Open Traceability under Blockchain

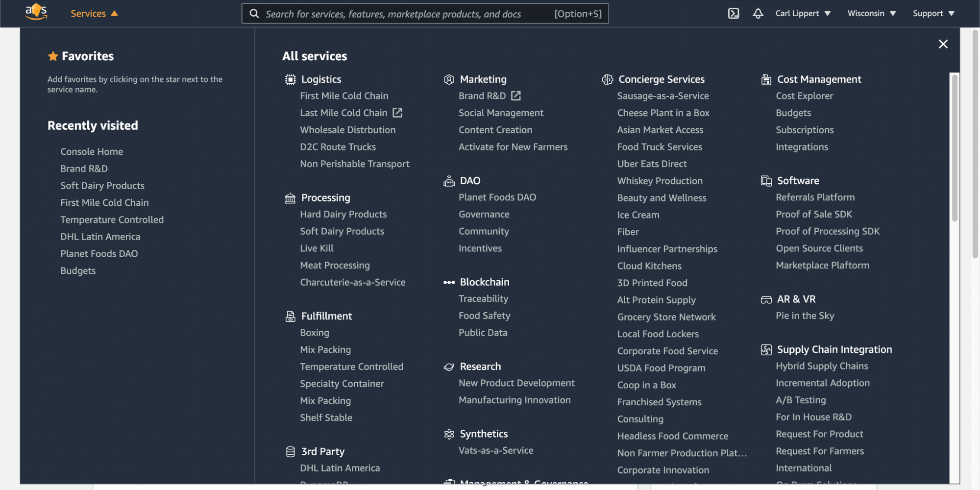pos(484,299)
